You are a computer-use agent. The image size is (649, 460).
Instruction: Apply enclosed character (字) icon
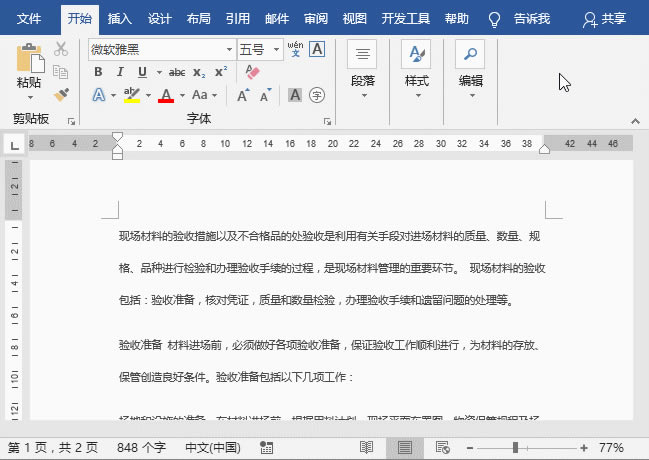click(317, 95)
